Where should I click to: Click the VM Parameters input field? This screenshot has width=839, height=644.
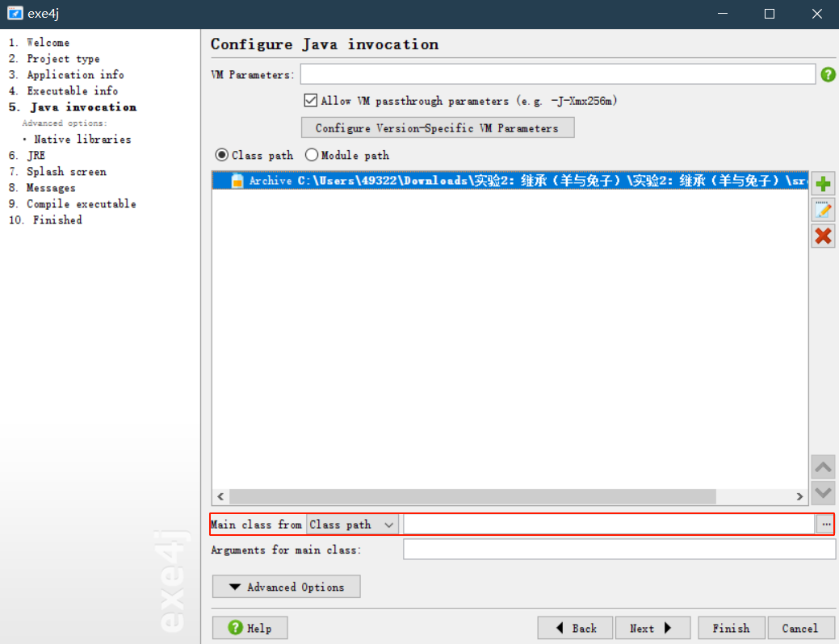pos(557,74)
